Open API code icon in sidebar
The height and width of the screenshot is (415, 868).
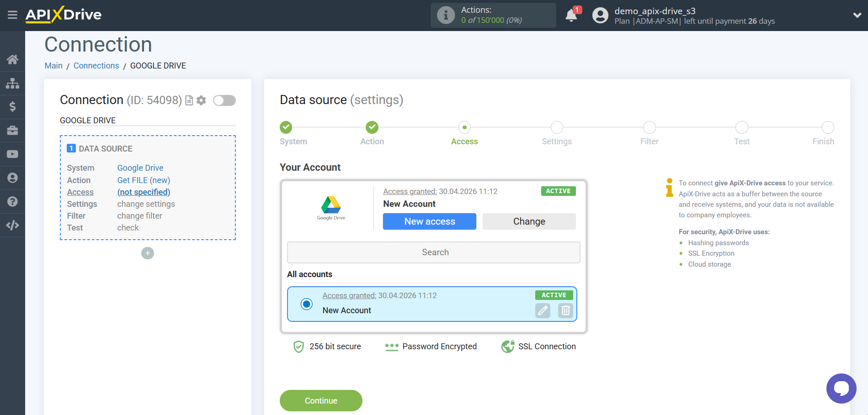click(12, 225)
